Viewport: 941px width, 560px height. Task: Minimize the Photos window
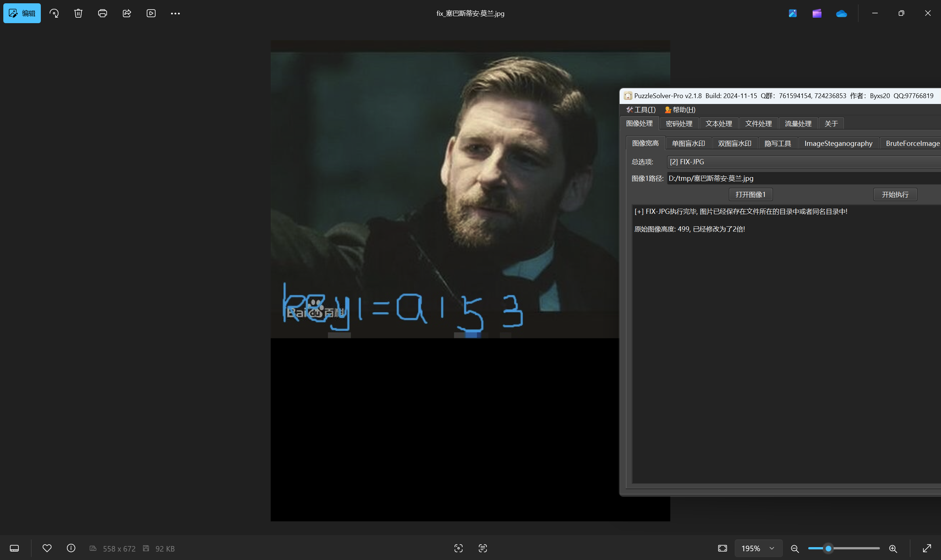pos(875,13)
